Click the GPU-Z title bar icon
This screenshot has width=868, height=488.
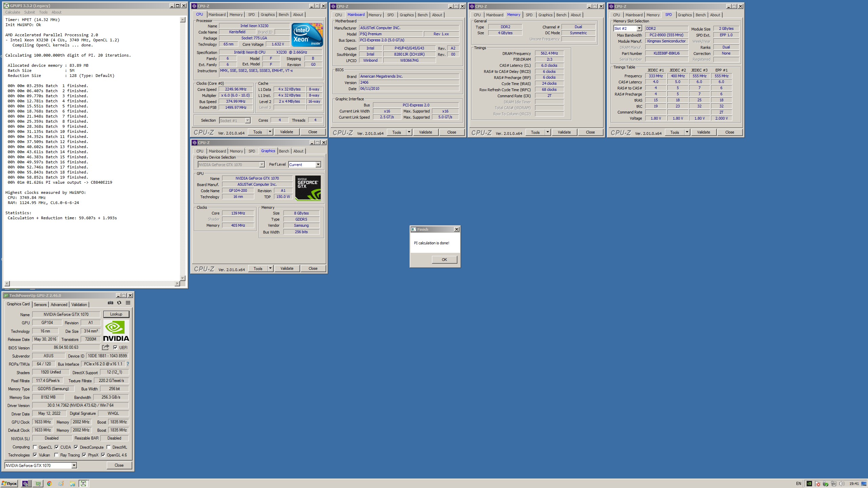click(x=6, y=296)
